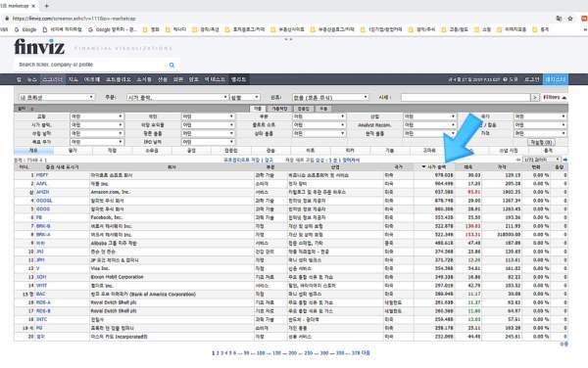Bookmark this page with the star icon
The width and height of the screenshot is (588, 368).
(x=570, y=18)
